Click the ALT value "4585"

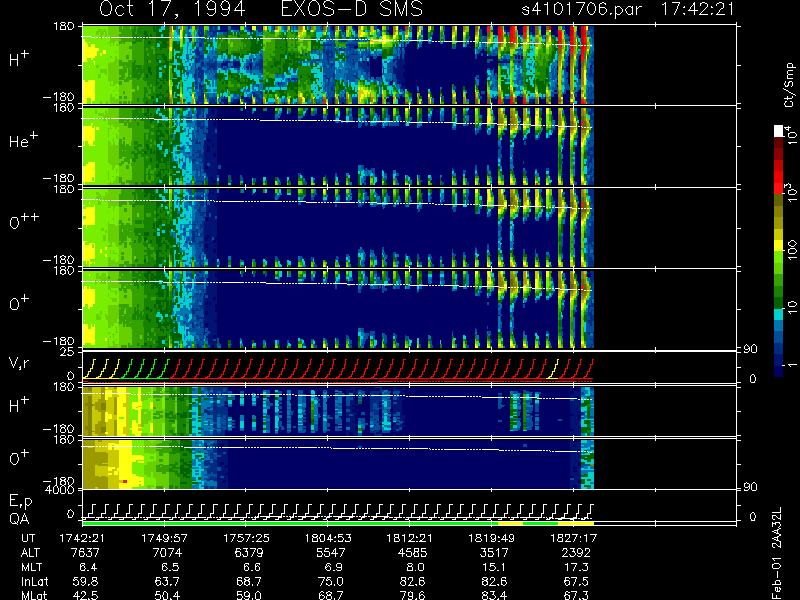point(413,553)
